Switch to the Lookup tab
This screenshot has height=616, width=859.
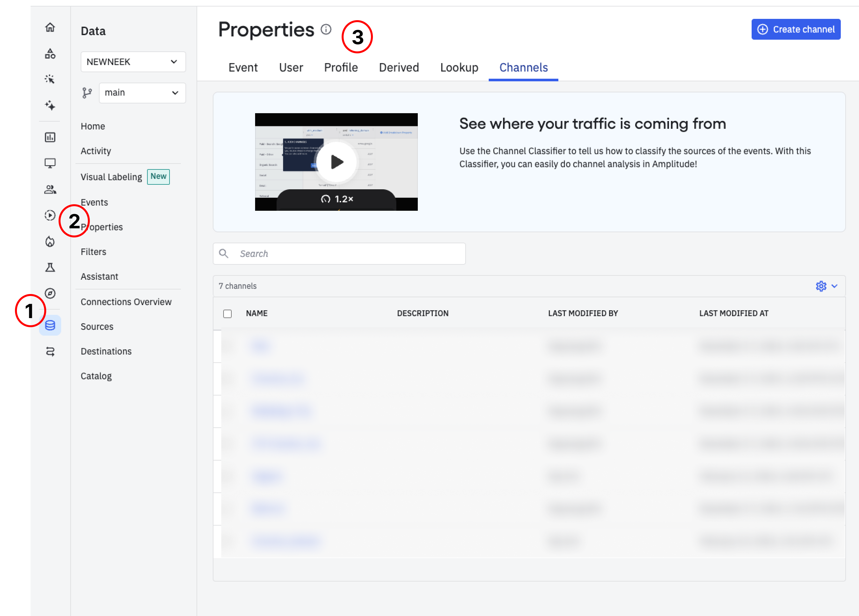[x=459, y=67]
